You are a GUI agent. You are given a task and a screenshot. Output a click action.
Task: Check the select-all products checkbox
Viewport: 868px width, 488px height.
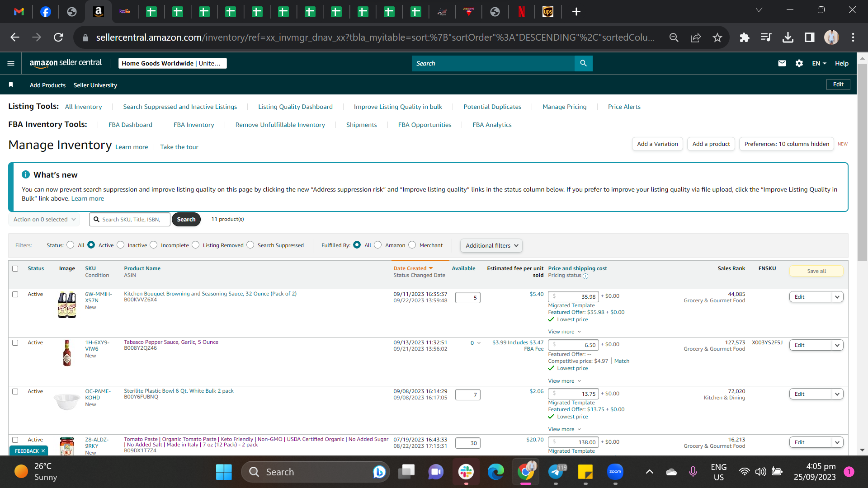pyautogui.click(x=15, y=269)
